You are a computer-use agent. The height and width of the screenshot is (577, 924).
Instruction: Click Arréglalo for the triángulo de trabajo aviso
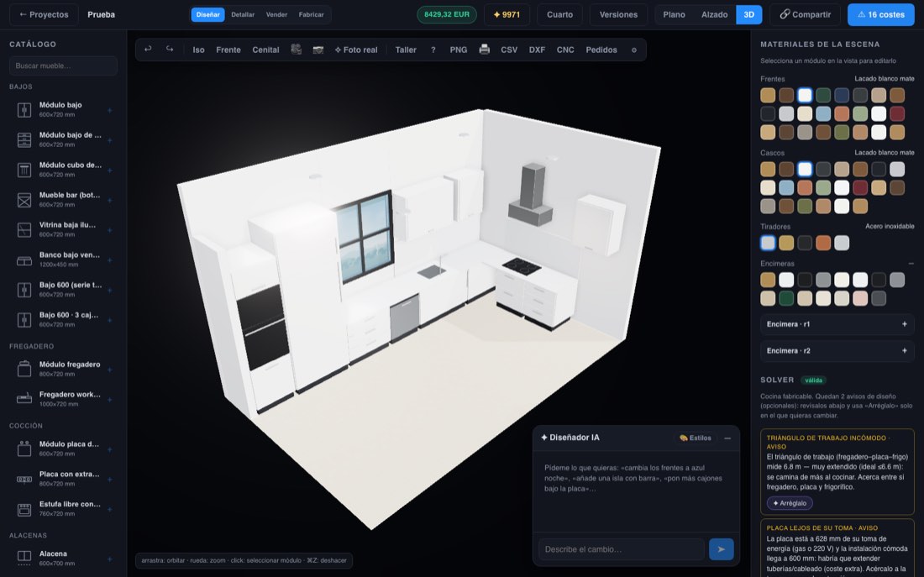790,503
